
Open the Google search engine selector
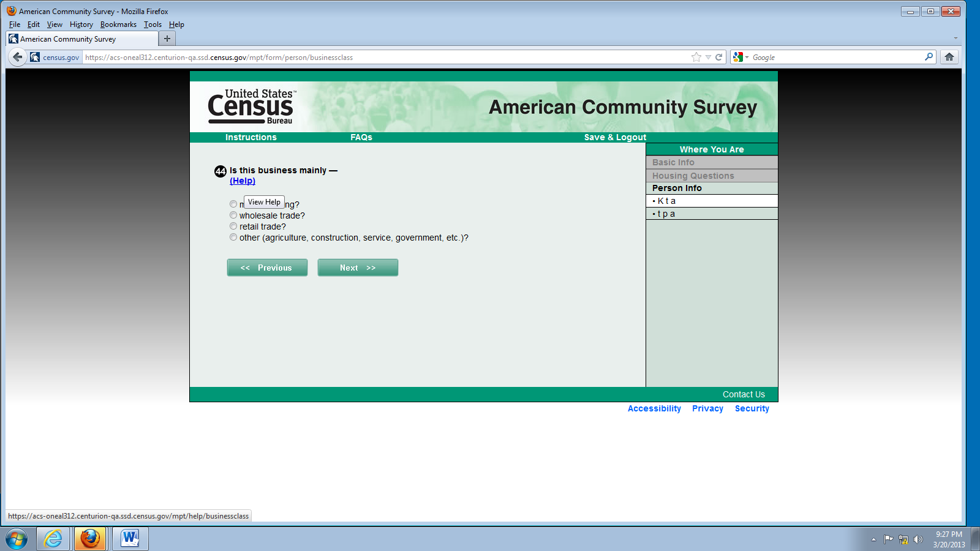[741, 57]
